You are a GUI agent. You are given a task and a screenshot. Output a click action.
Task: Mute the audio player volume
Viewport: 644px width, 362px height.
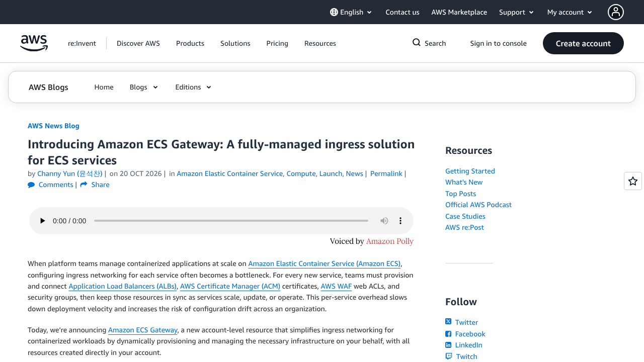[x=384, y=221]
